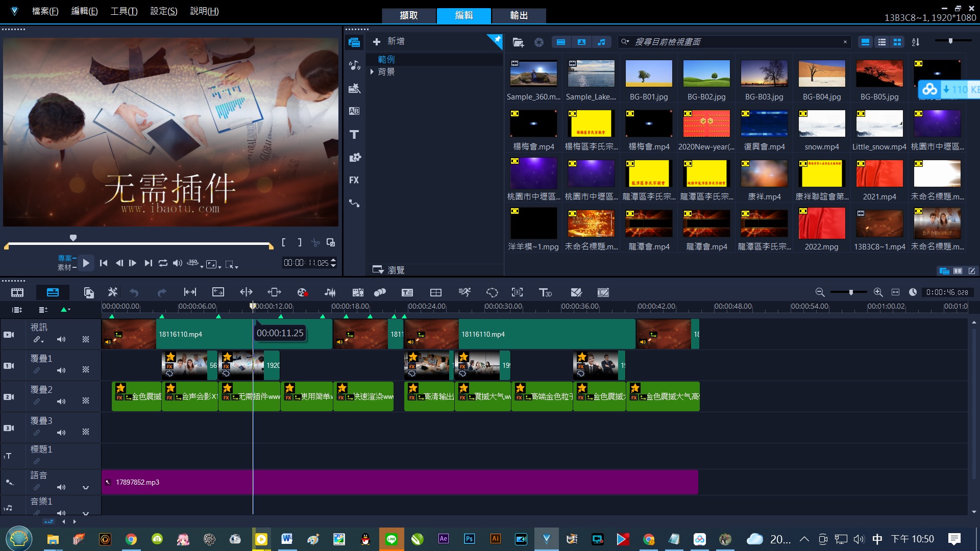The image size is (980, 551).
Task: Open the 設定(S) menu
Action: [x=163, y=11]
